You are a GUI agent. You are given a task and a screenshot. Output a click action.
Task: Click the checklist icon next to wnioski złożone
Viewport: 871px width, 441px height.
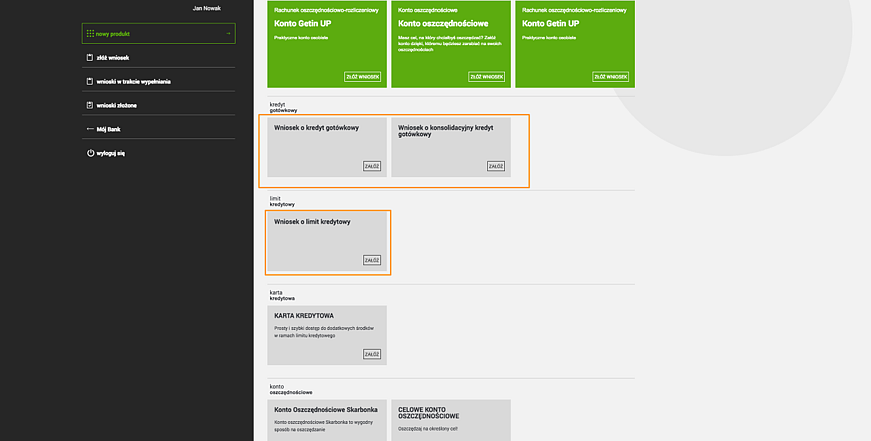[x=90, y=106]
